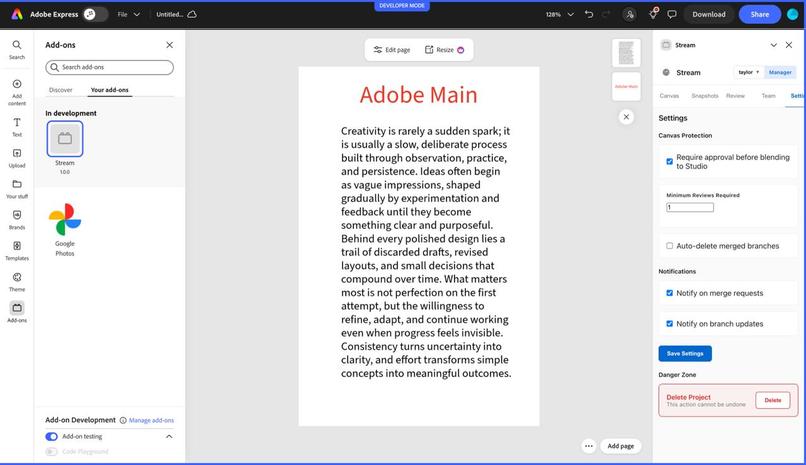Click the Add page button
This screenshot has width=806, height=465.
(620, 446)
